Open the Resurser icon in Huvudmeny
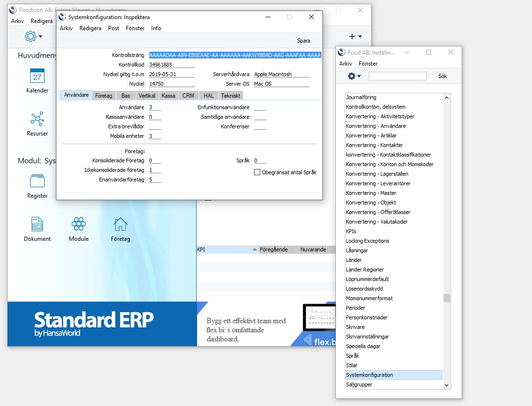The image size is (532, 406). coord(37,119)
